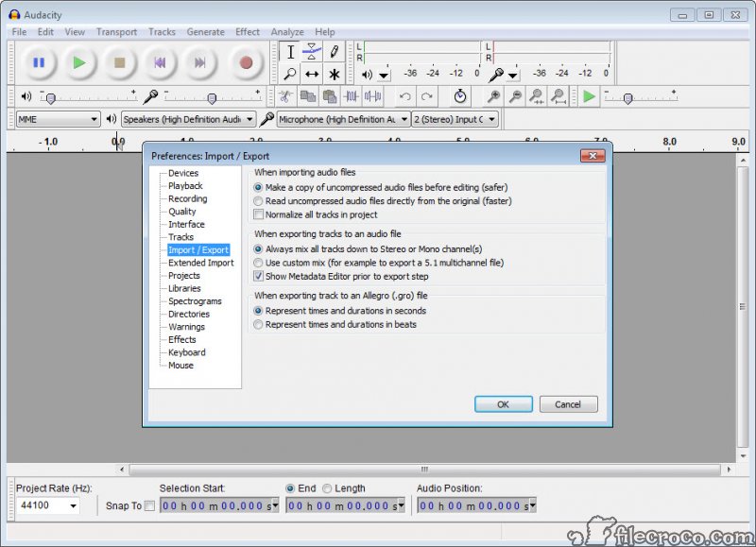Skip to End of the project
The width and height of the screenshot is (756, 547).
(199, 62)
